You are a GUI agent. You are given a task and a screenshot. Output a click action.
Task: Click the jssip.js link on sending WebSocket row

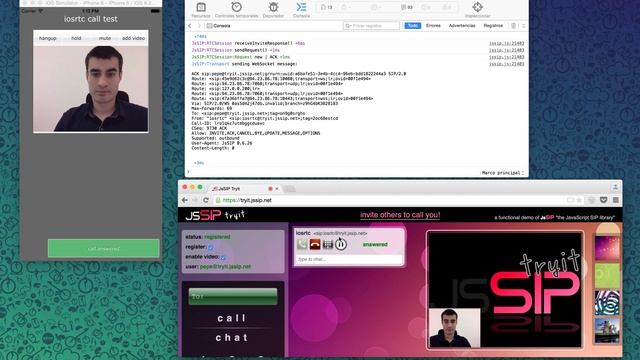tap(507, 64)
